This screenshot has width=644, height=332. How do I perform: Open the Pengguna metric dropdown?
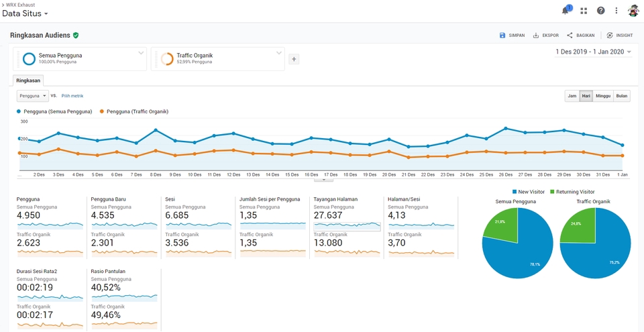(32, 96)
